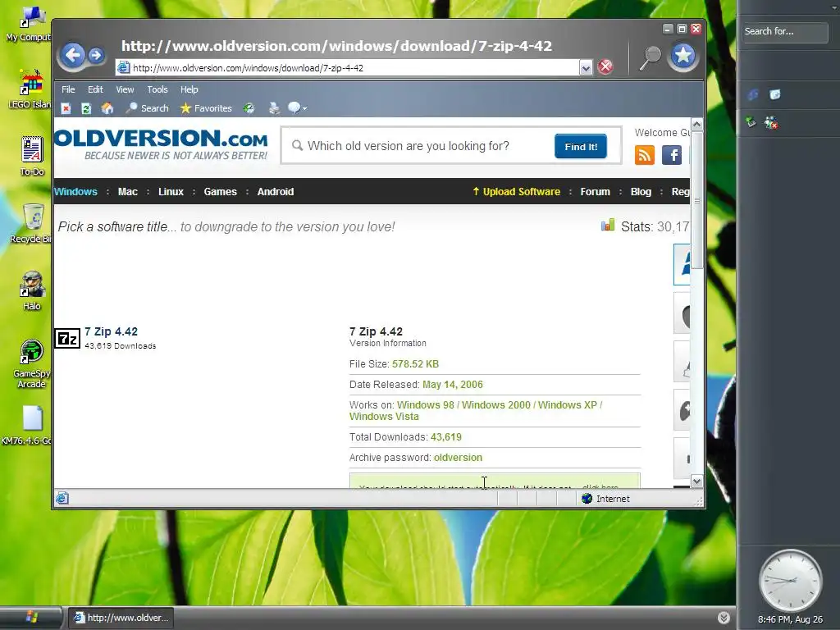This screenshot has height=630, width=840.
Task: Click the Internet zone status bar indicator
Action: pyautogui.click(x=605, y=499)
